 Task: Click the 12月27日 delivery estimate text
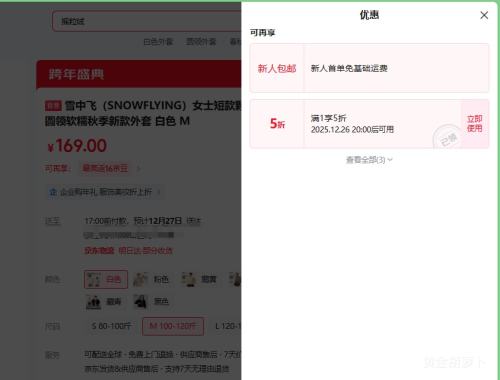coord(165,221)
